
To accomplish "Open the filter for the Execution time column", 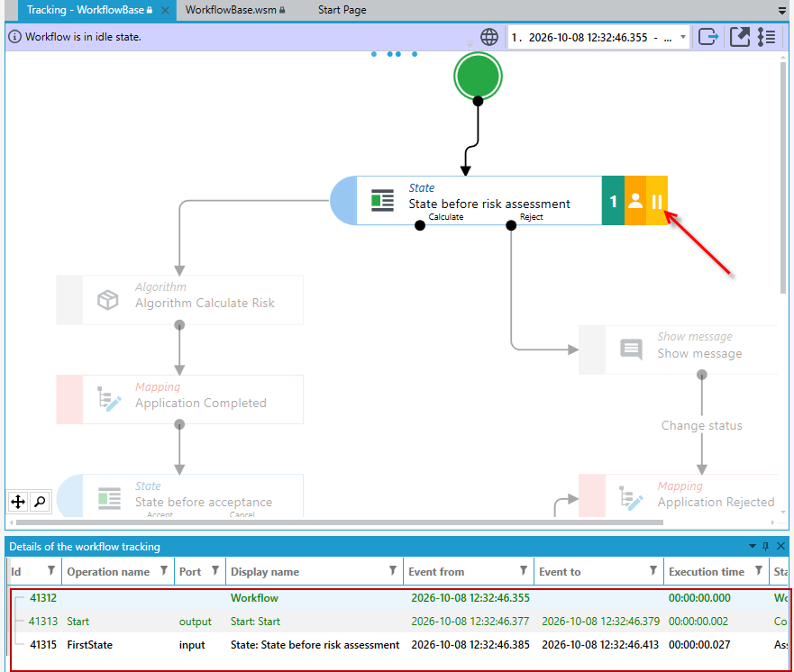I will click(759, 571).
